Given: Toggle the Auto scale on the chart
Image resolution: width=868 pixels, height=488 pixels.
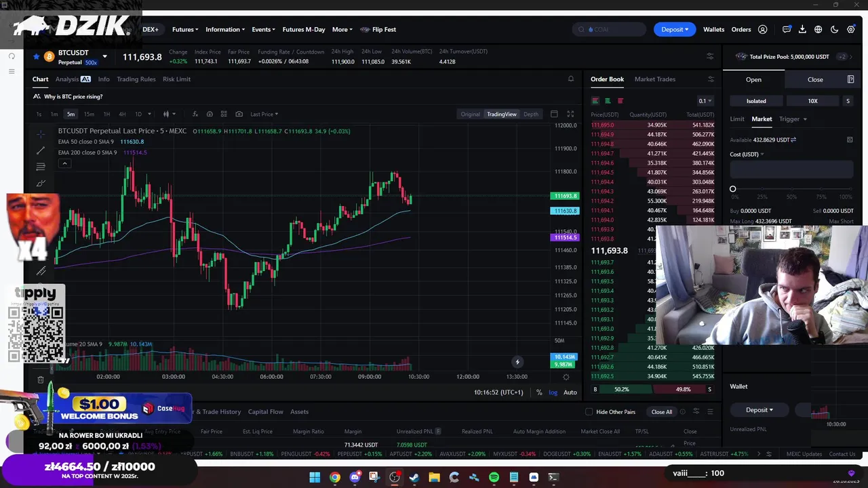Looking at the screenshot, I should 570,392.
